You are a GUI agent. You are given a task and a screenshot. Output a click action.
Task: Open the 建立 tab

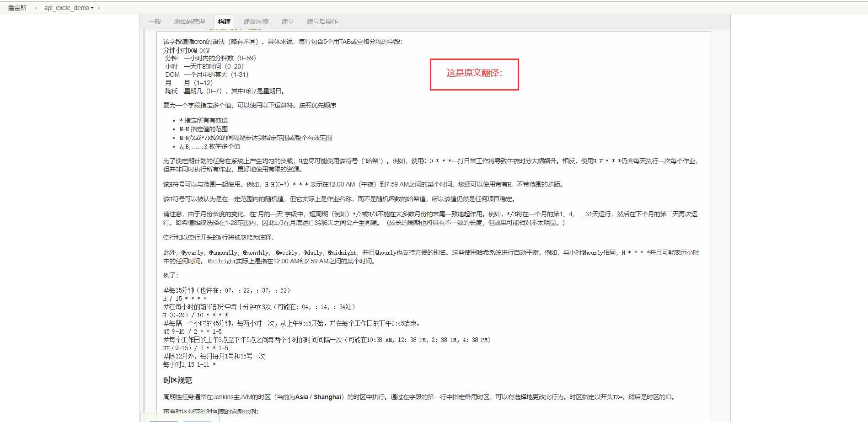[x=287, y=21]
